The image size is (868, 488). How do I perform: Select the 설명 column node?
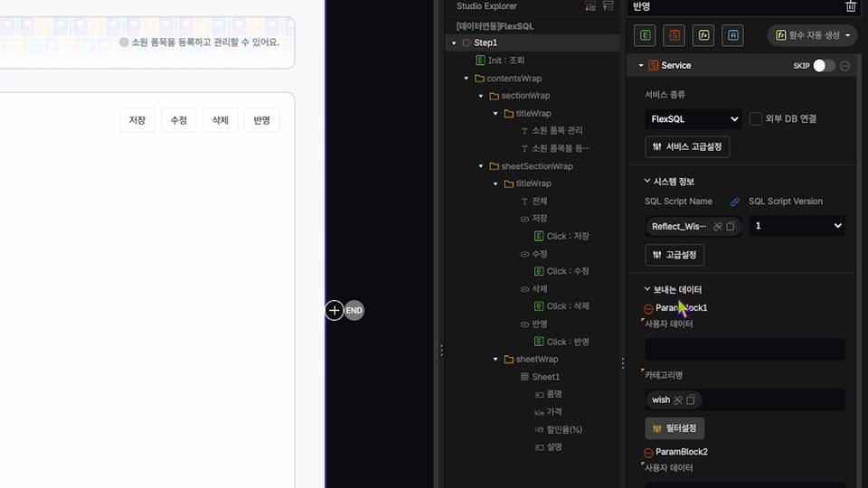click(549, 446)
